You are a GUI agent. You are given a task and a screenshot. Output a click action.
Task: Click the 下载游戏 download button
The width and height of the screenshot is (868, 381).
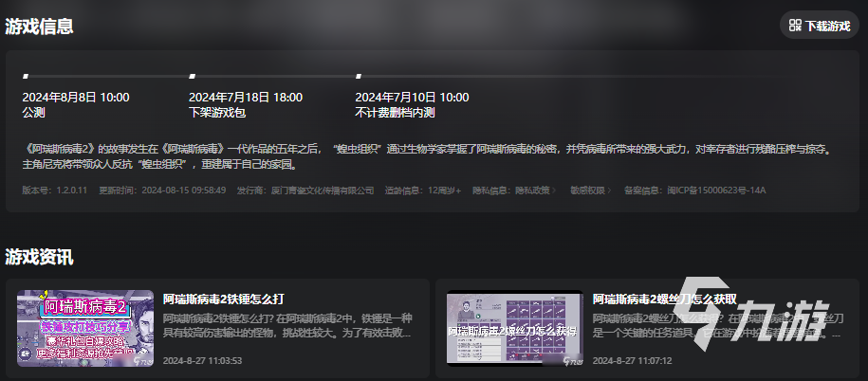tap(820, 26)
